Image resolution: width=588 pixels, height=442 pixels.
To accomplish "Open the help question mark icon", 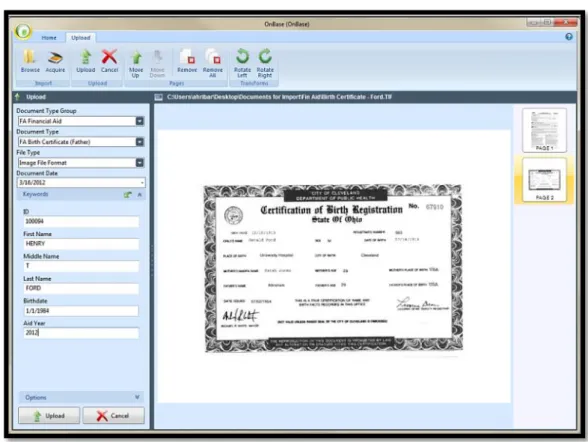I will coord(569,37).
